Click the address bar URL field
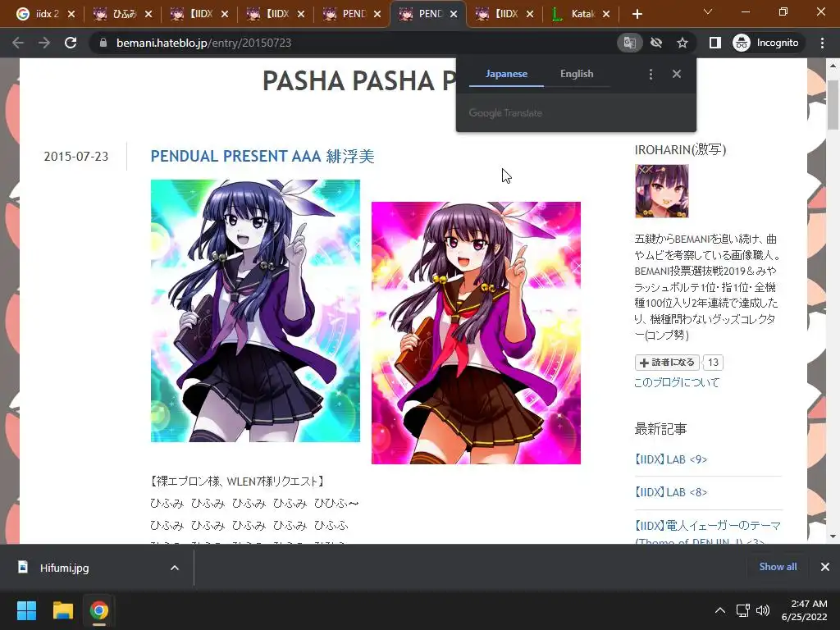The image size is (840, 630). 354,43
